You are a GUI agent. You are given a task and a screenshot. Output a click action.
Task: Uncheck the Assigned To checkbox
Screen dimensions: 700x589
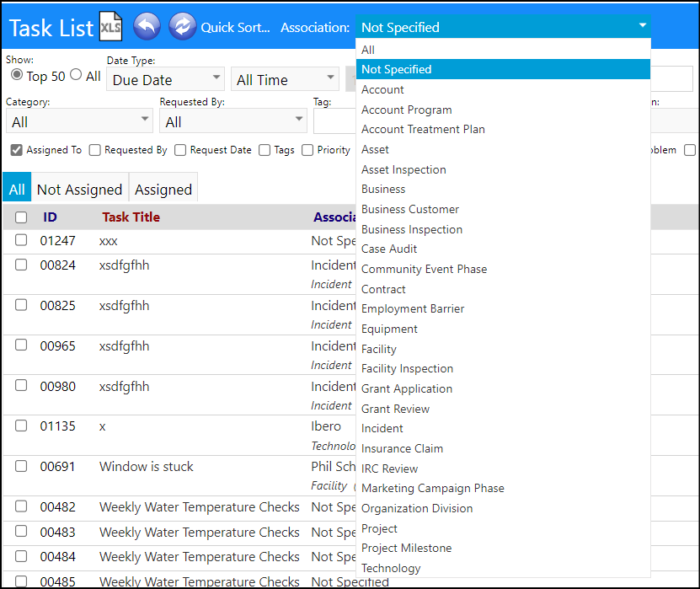click(x=17, y=150)
